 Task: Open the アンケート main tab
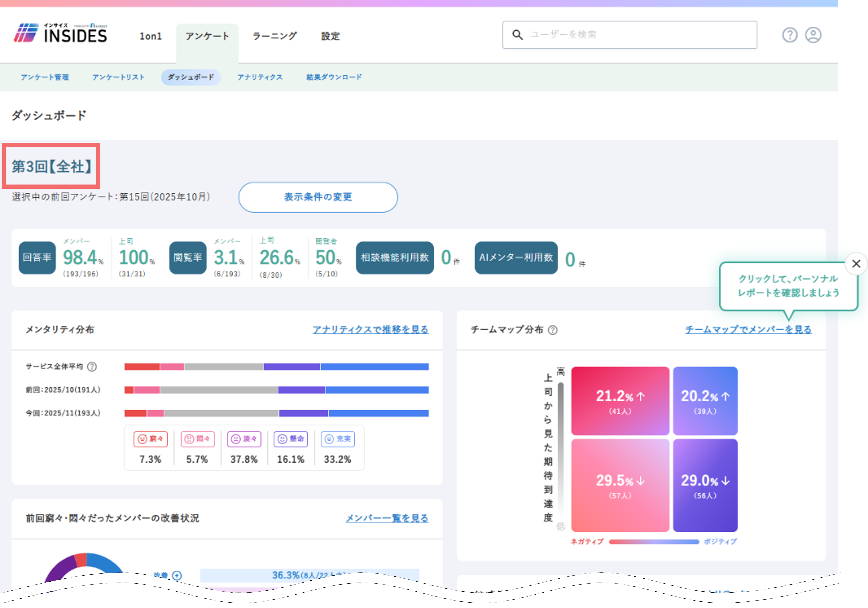[x=207, y=36]
